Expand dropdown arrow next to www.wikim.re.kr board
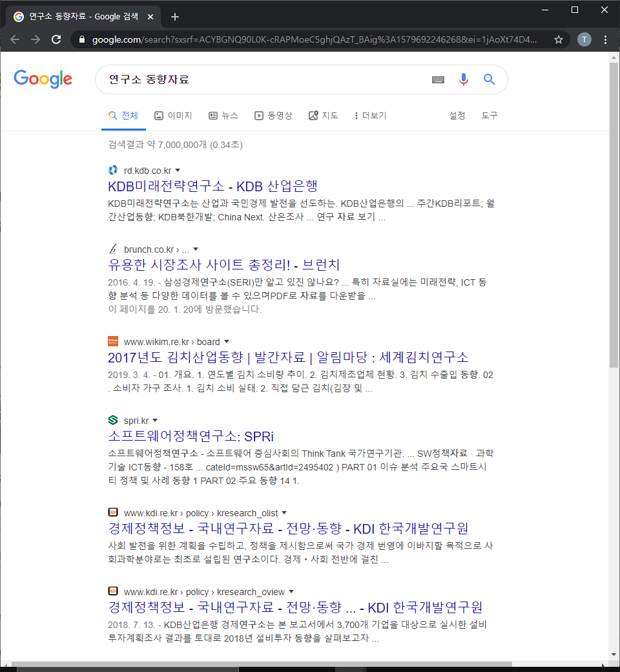The image size is (620, 672). tap(227, 342)
